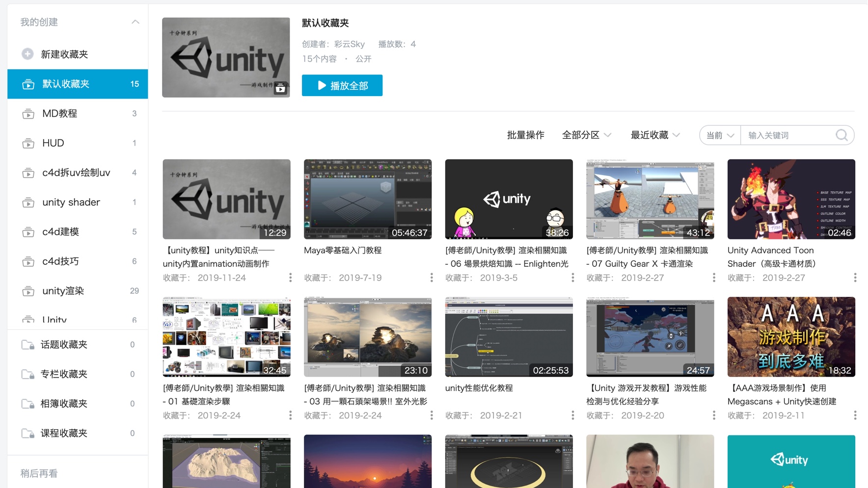The height and width of the screenshot is (488, 868).
Task: Open the c4d拆uv绘制uv folder
Action: (78, 173)
